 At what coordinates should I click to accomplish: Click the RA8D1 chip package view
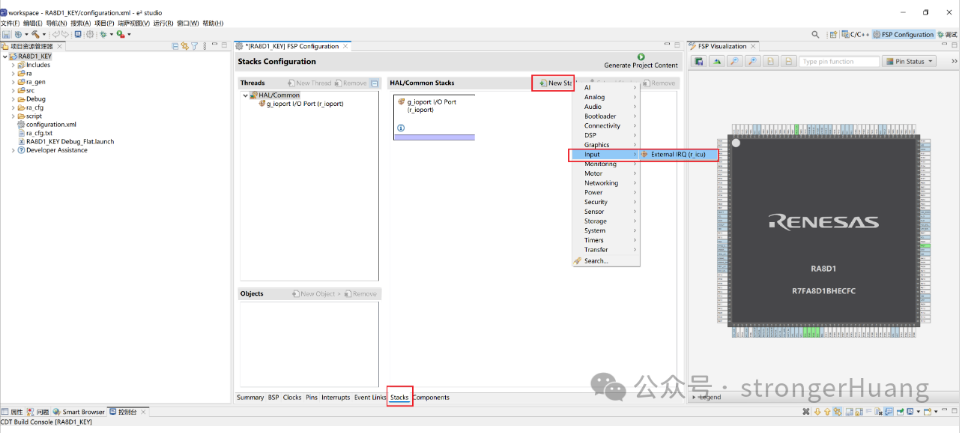coord(823,229)
